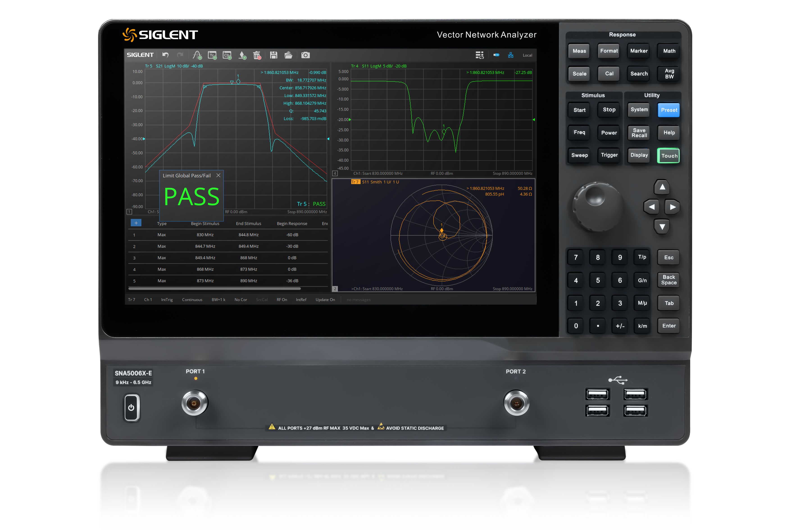798x532 pixels.
Task: Click the G/n unit key
Action: (x=642, y=280)
